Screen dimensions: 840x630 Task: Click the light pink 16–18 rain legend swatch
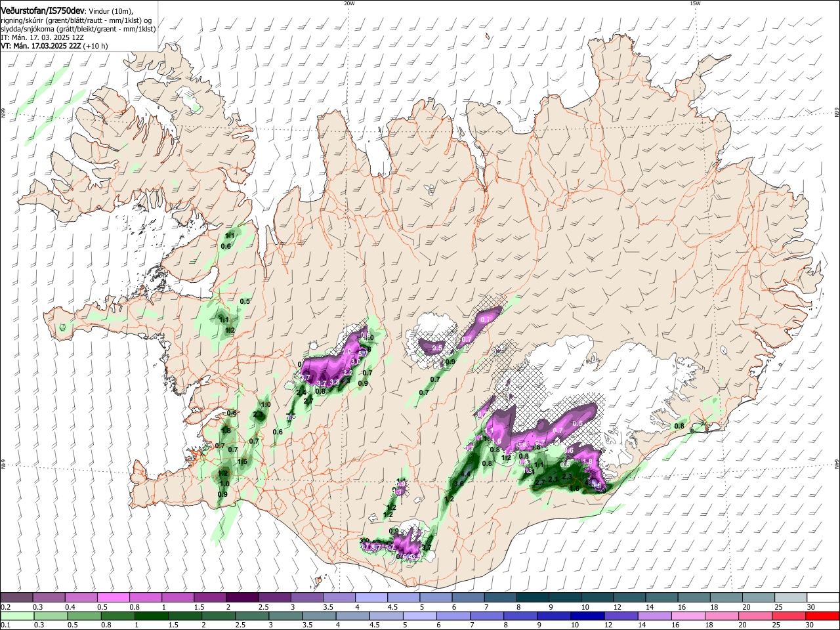[x=690, y=616]
